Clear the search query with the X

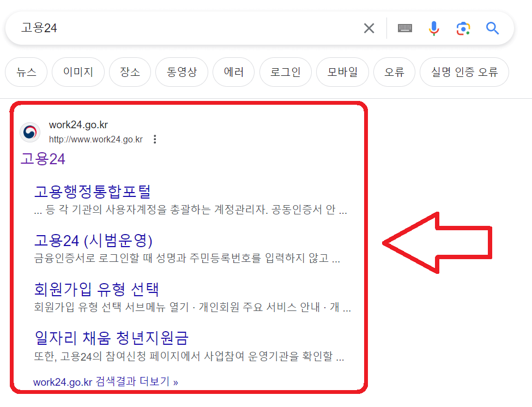coord(369,28)
